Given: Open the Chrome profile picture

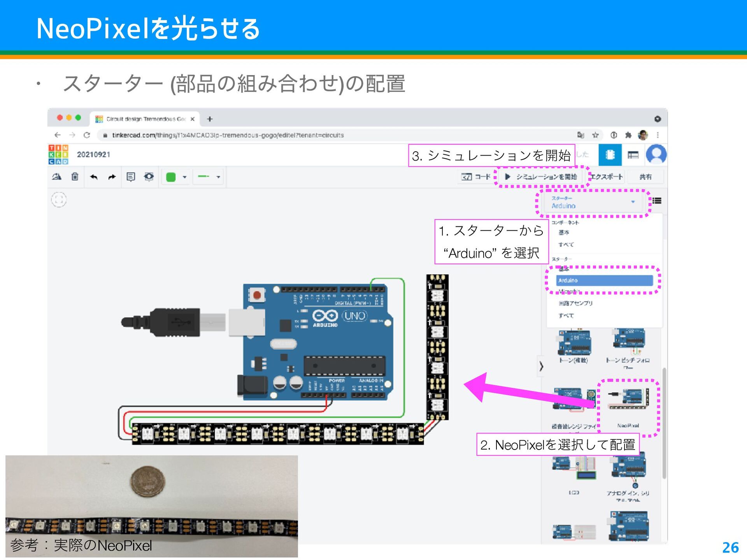Looking at the screenshot, I should pyautogui.click(x=643, y=135).
